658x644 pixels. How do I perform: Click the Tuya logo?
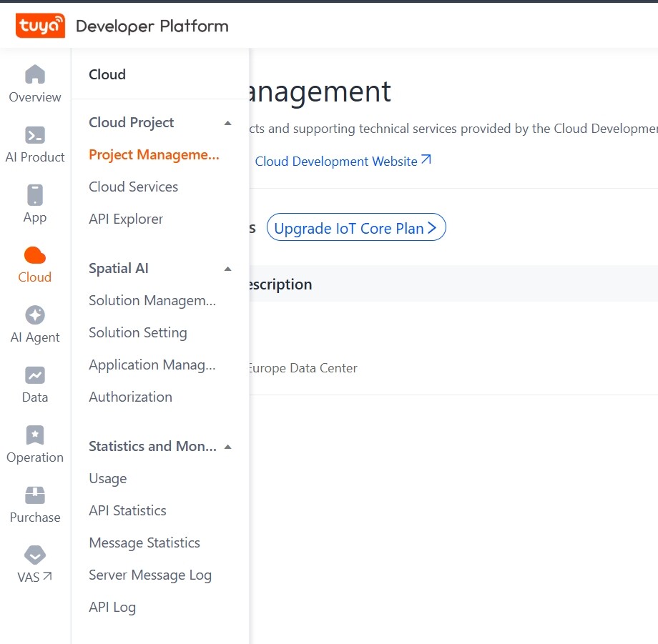tap(40, 26)
